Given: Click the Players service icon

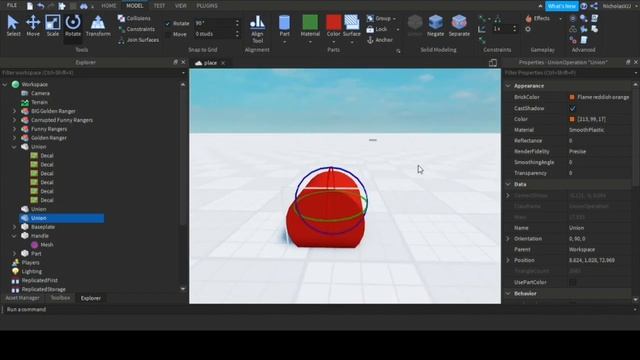Looking at the screenshot, I should point(16,262).
